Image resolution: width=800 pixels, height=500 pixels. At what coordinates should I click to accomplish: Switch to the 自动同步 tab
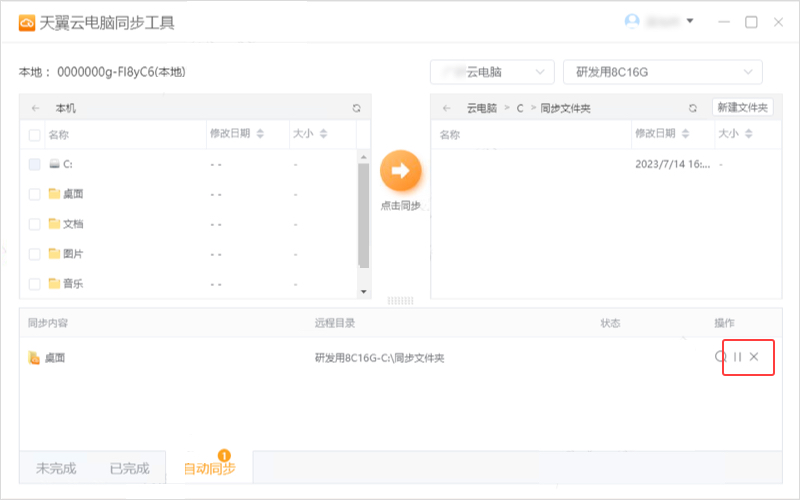pos(209,468)
